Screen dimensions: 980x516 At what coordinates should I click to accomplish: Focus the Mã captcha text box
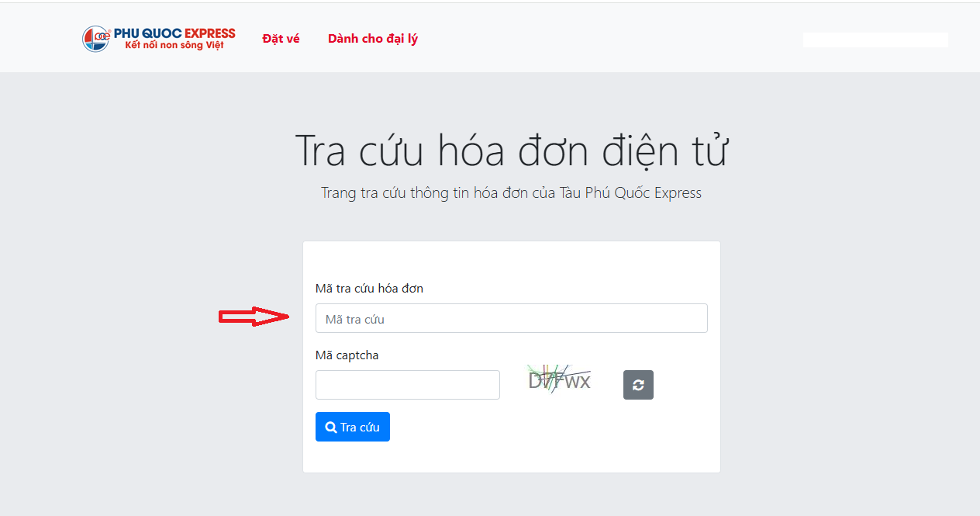tap(407, 385)
